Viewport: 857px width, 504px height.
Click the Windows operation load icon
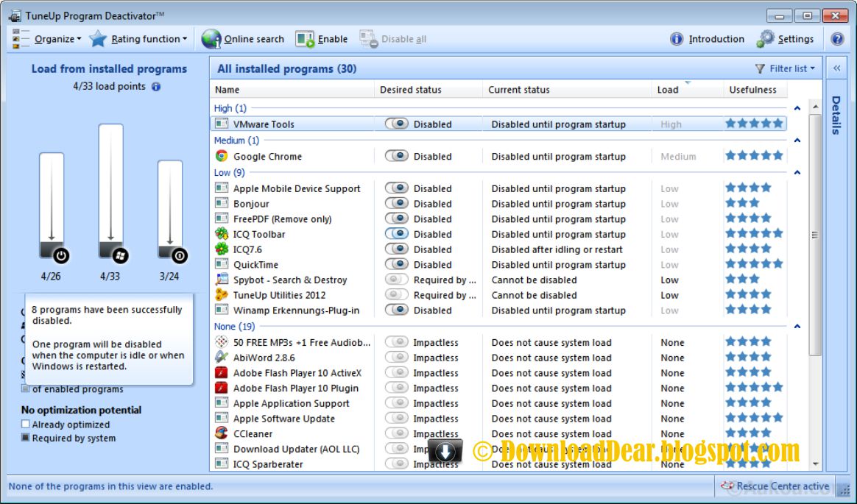pyautogui.click(x=120, y=255)
